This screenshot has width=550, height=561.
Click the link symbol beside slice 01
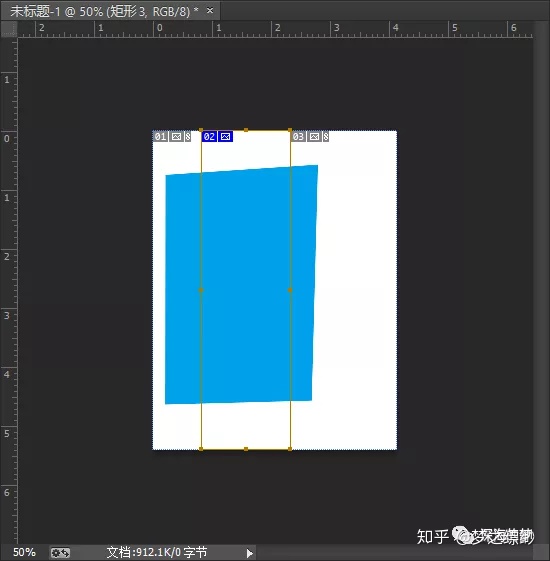(x=188, y=137)
